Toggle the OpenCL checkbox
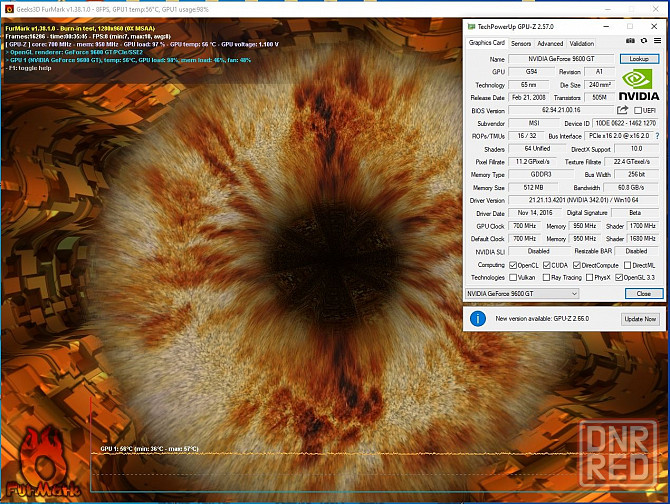670x504 pixels. (513, 265)
